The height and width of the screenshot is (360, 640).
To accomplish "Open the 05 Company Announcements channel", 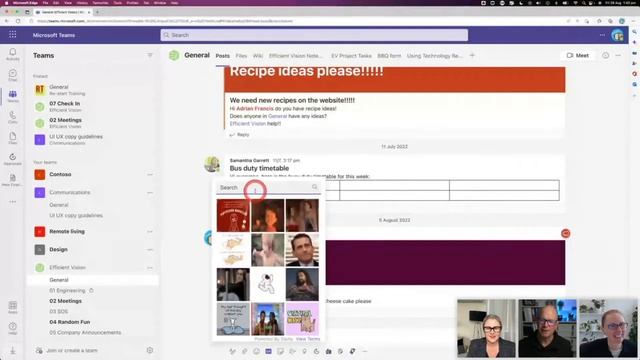I will [x=85, y=333].
